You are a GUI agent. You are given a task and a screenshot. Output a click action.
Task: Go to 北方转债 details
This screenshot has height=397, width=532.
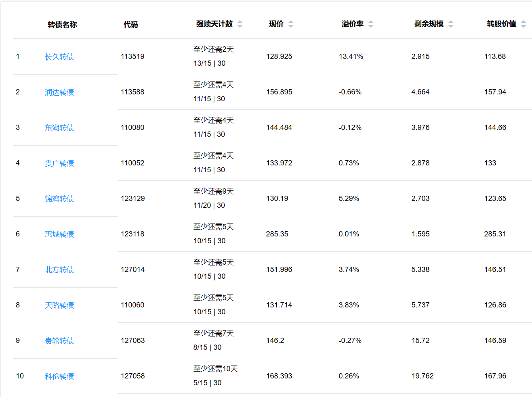[x=59, y=270]
